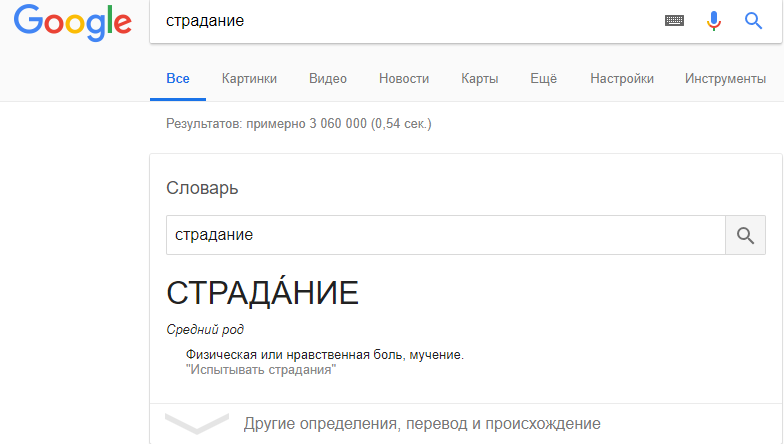This screenshot has width=784, height=444.
Task: Click the dictionary word input field
Action: [x=445, y=235]
